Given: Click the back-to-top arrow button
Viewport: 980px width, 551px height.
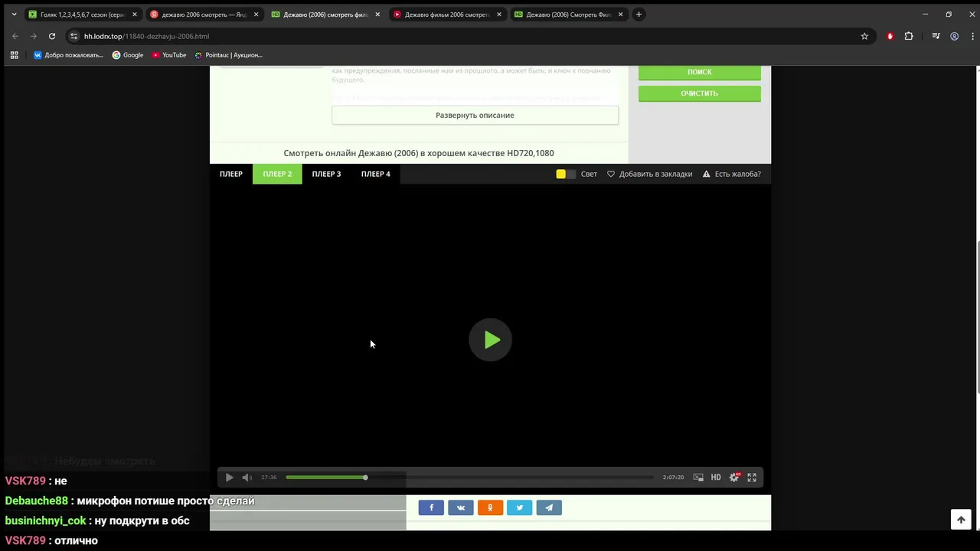Looking at the screenshot, I should [x=961, y=520].
